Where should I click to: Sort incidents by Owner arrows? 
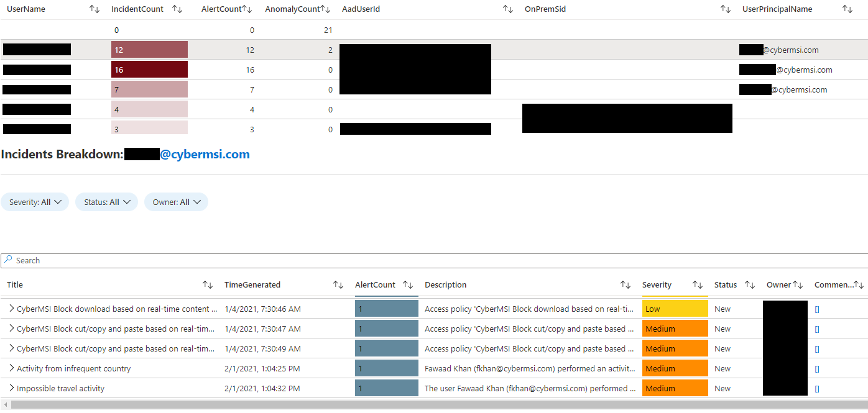pyautogui.click(x=798, y=285)
